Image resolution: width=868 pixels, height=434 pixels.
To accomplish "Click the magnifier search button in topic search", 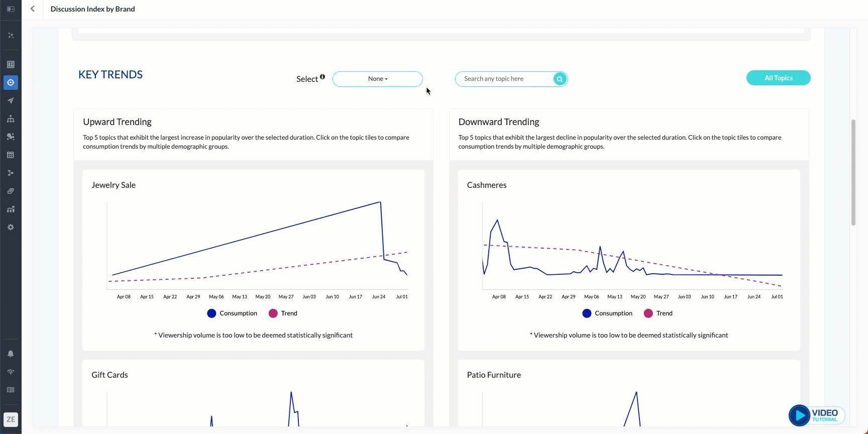I will [x=560, y=79].
